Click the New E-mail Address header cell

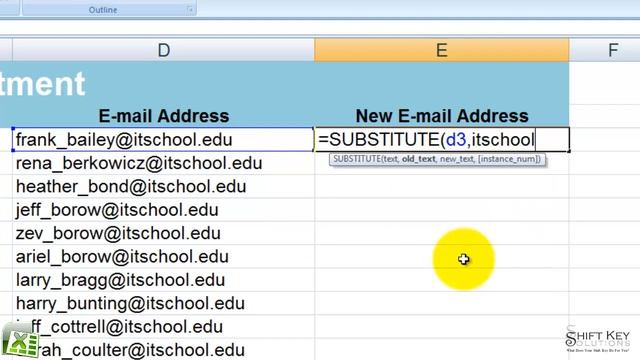[x=442, y=116]
